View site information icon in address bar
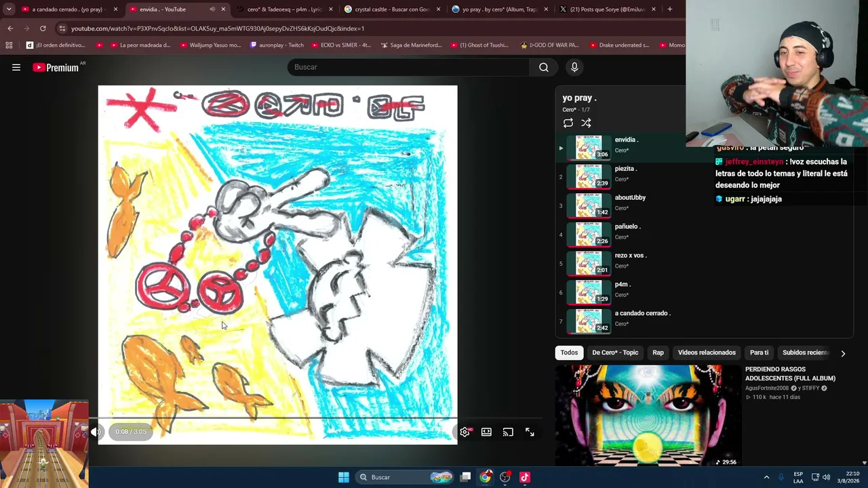The width and height of the screenshot is (868, 488). click(x=62, y=28)
